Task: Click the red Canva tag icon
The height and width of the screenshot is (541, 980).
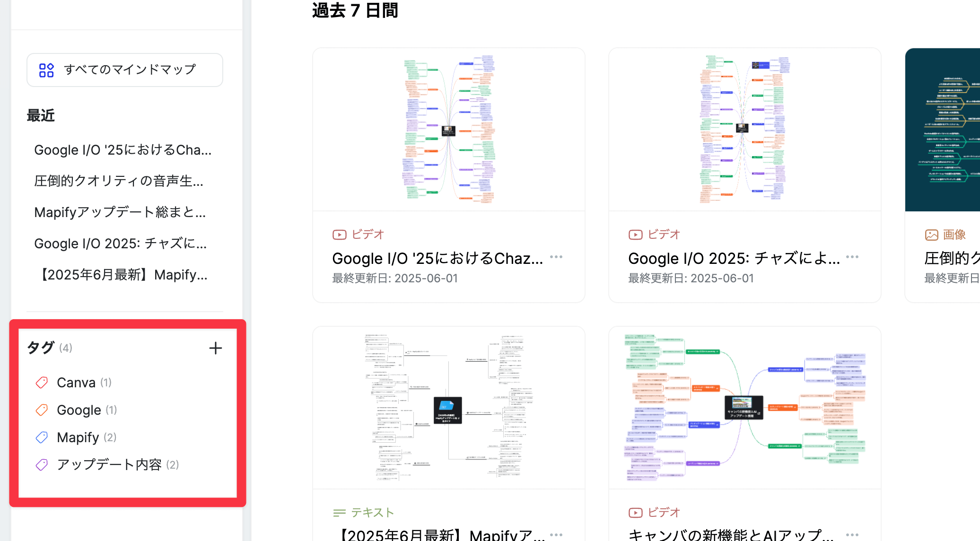Action: (x=42, y=383)
